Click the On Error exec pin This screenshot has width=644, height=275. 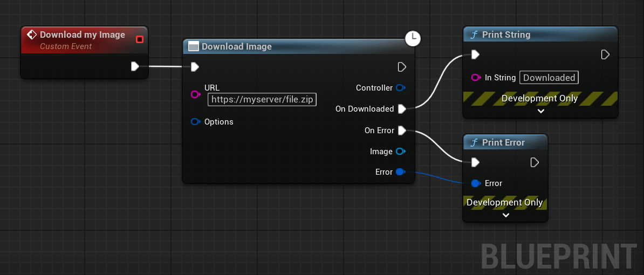pos(402,130)
